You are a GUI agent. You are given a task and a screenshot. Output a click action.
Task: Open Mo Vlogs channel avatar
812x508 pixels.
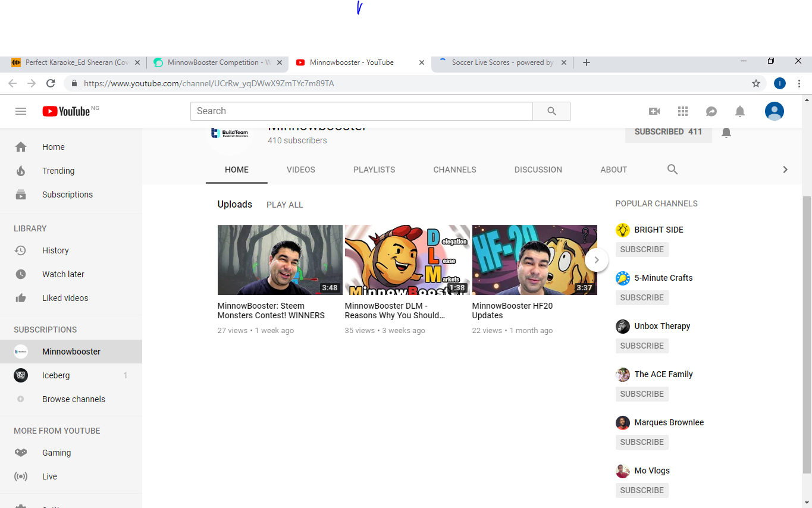point(623,471)
